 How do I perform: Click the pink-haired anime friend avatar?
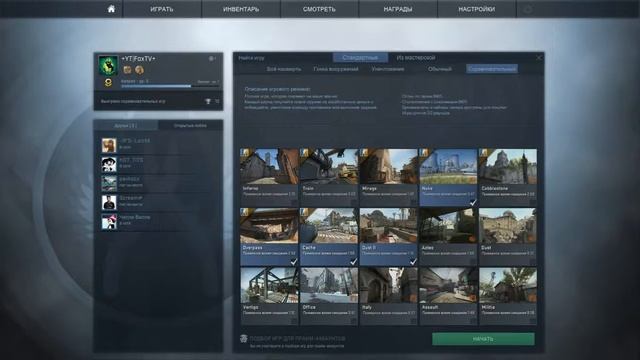coord(109,222)
